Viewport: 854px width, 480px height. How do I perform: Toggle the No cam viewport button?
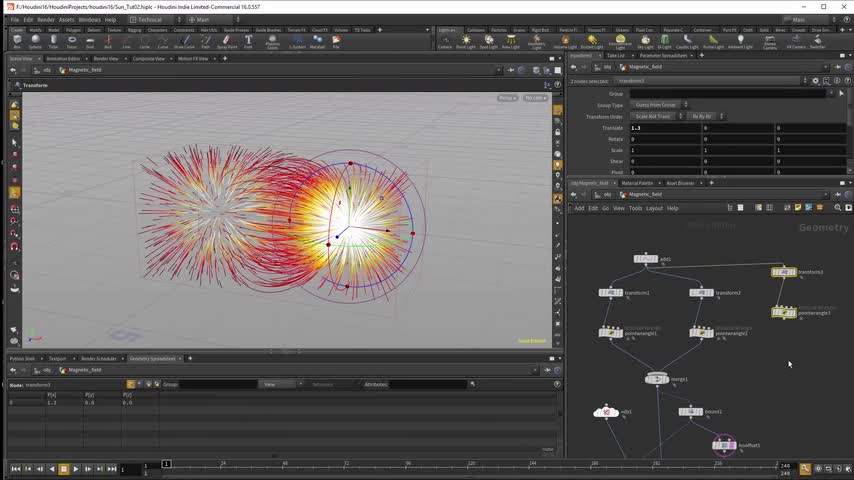click(x=535, y=98)
